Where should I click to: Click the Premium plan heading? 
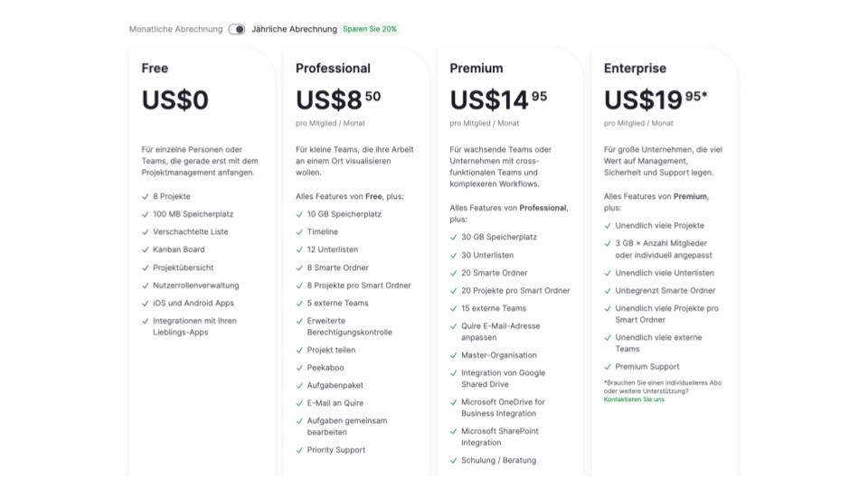pos(476,68)
